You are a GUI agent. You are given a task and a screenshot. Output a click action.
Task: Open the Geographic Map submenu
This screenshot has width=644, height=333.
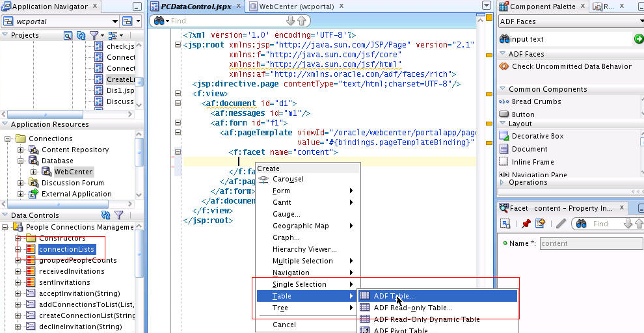point(308,226)
